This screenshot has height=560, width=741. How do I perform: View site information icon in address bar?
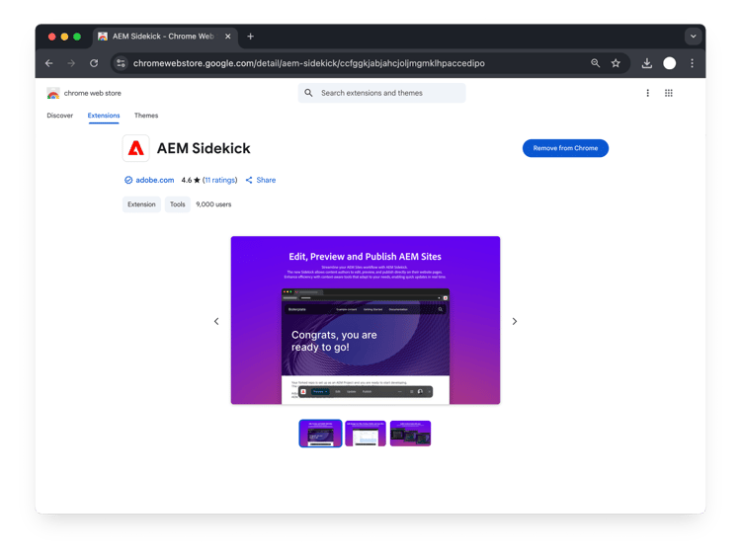point(121,63)
